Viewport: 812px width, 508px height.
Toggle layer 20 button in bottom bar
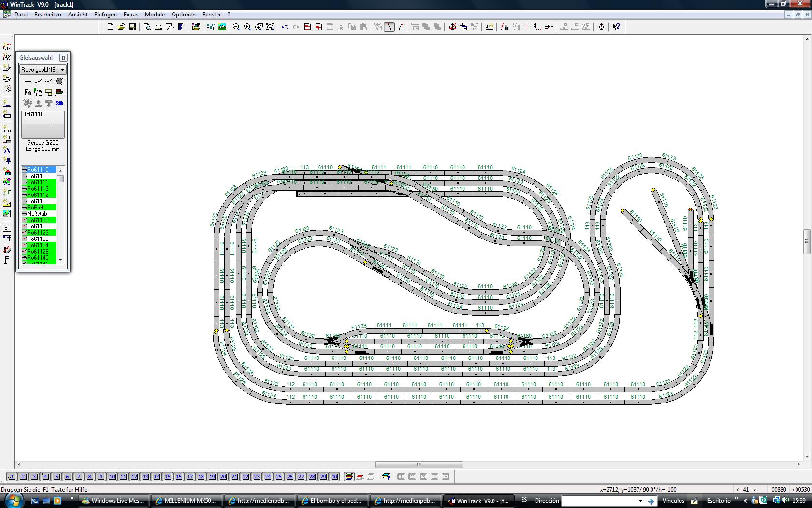click(223, 477)
